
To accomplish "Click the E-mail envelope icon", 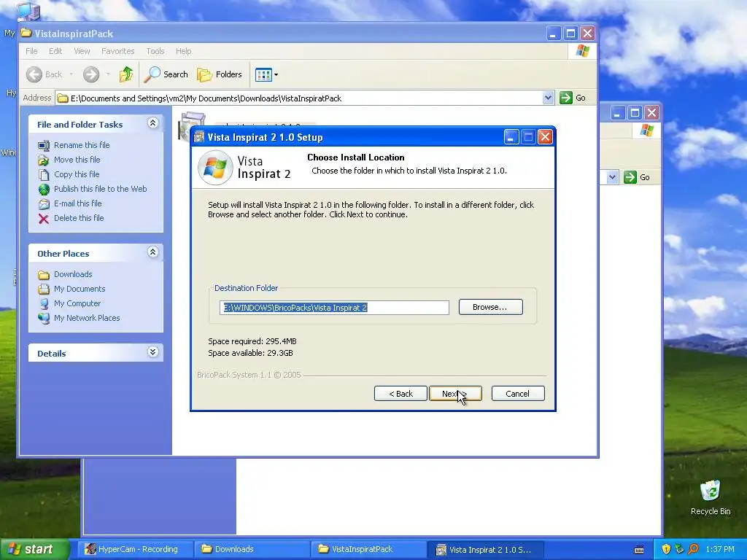I will 43,204.
